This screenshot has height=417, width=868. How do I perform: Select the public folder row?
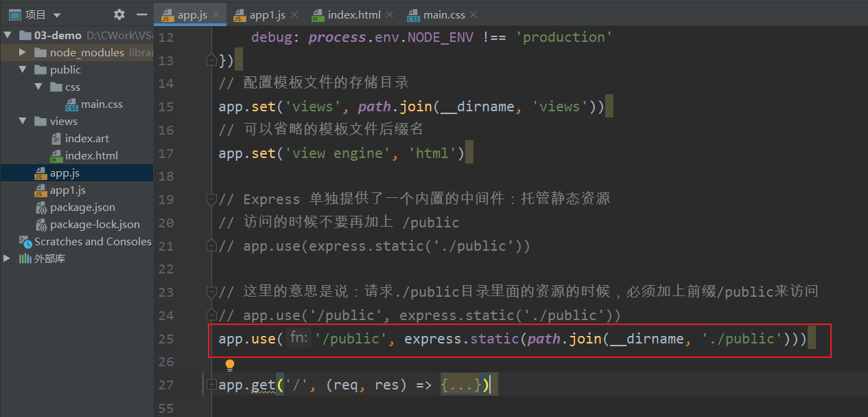(x=77, y=69)
